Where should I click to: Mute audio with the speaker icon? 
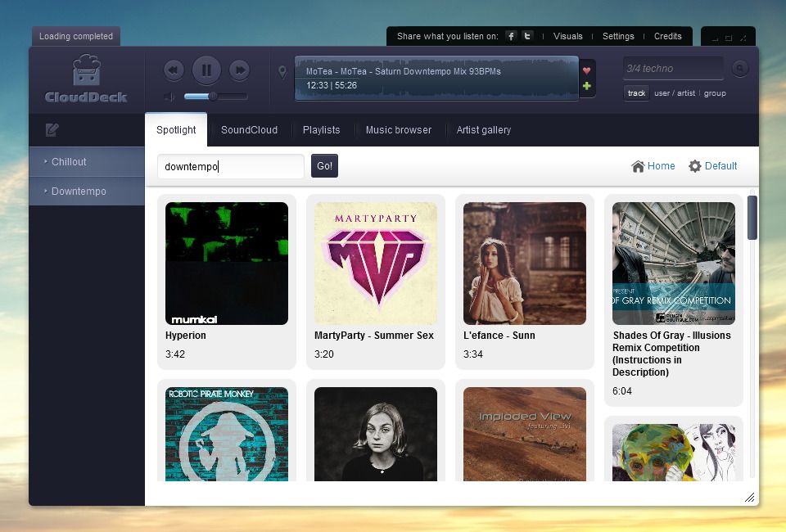(x=169, y=97)
